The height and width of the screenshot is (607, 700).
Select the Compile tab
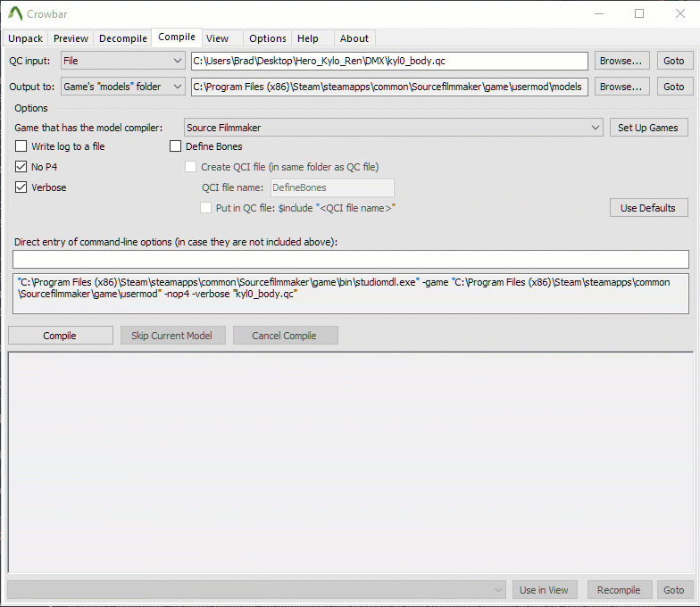(177, 37)
